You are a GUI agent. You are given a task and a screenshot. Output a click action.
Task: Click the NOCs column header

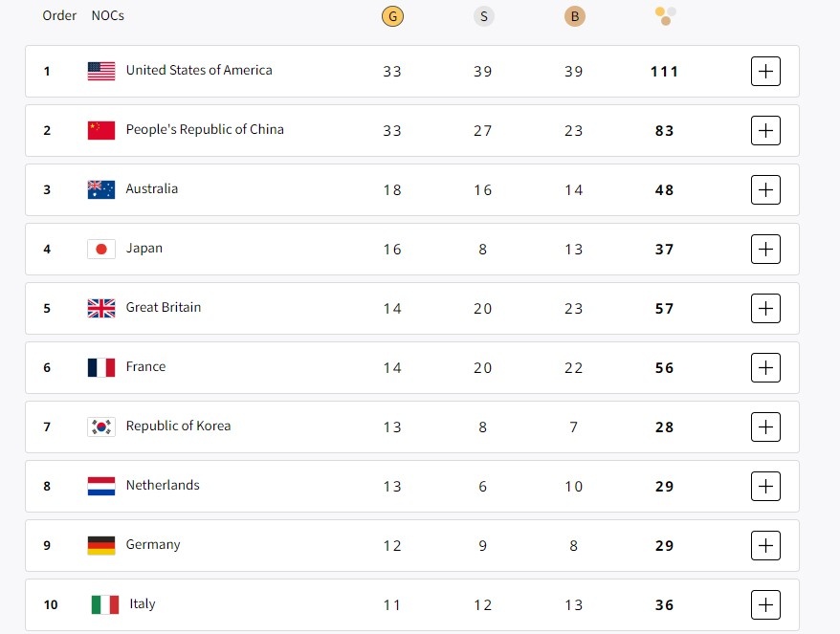[107, 15]
